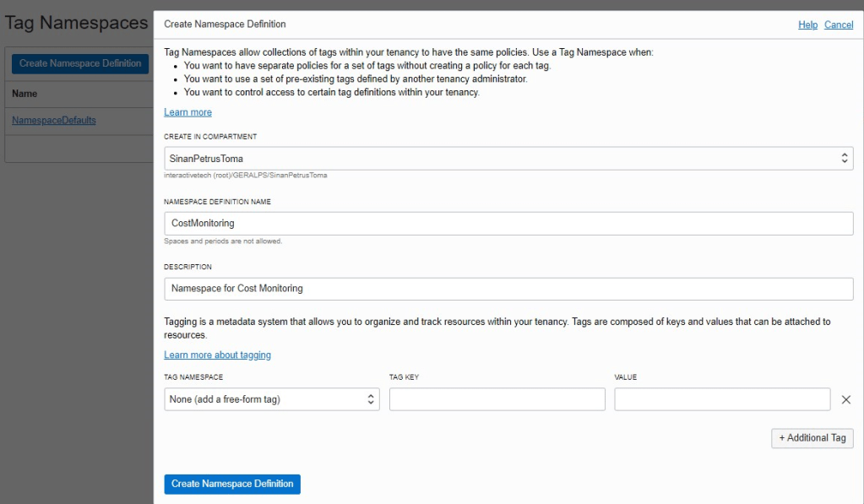
Task: Click the Namespace Definition Name field
Action: (508, 224)
